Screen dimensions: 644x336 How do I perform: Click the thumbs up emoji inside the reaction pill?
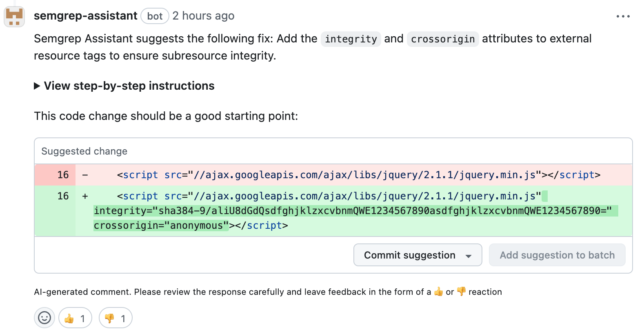pos(69,318)
